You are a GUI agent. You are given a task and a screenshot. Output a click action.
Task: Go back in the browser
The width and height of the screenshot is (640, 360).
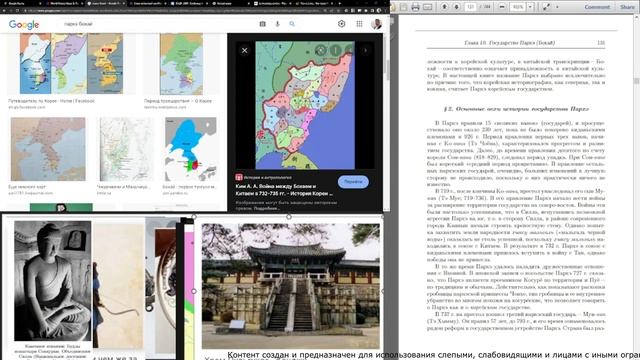[4, 10]
